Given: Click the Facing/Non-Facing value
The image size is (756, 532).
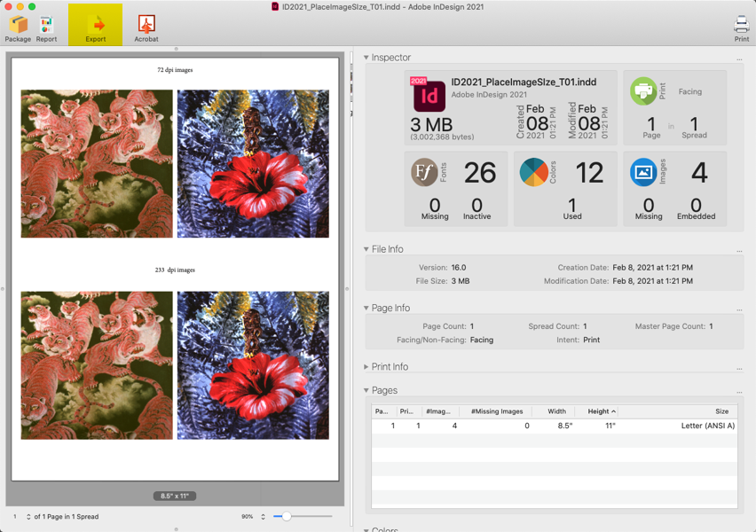Looking at the screenshot, I should pyautogui.click(x=482, y=340).
